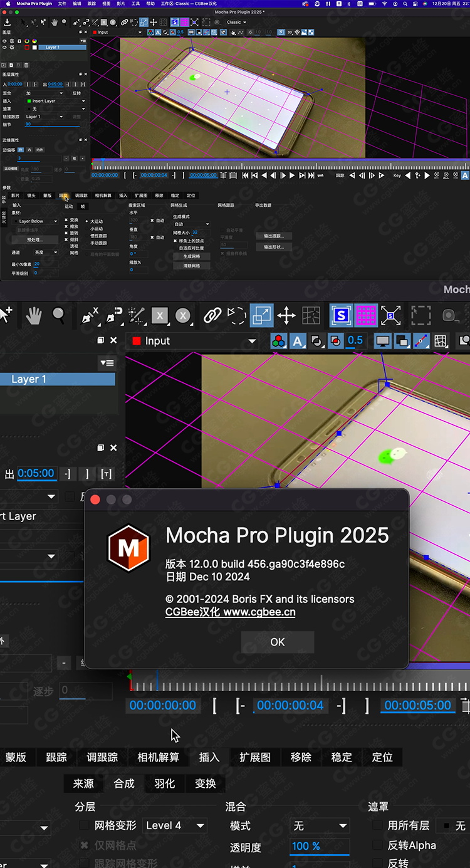Image resolution: width=470 pixels, height=868 pixels.
Task: Open the 帮助 menu in the menu bar
Action: click(150, 4)
